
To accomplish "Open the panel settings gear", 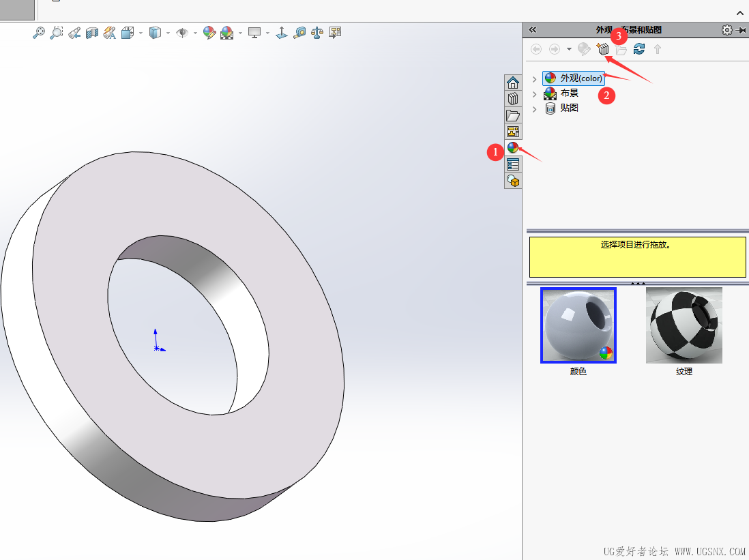I will click(726, 30).
